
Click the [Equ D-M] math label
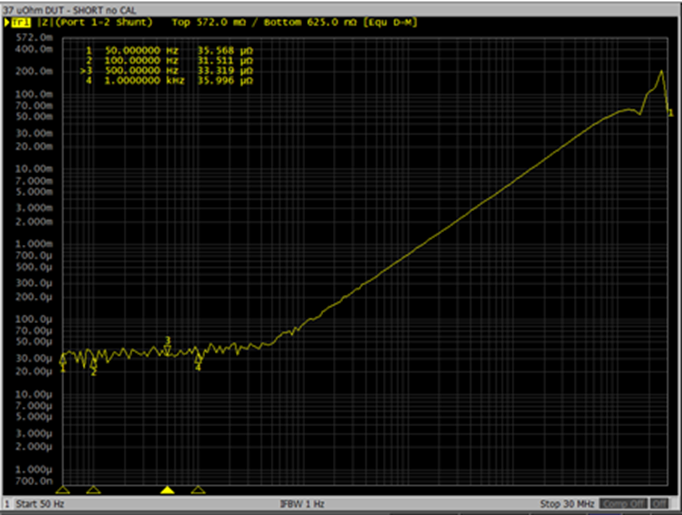(x=390, y=23)
